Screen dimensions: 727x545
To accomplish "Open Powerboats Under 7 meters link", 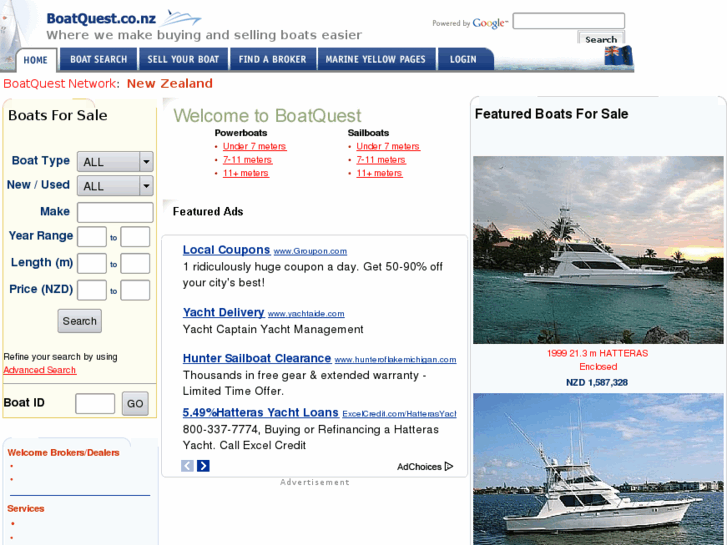I will (x=255, y=146).
